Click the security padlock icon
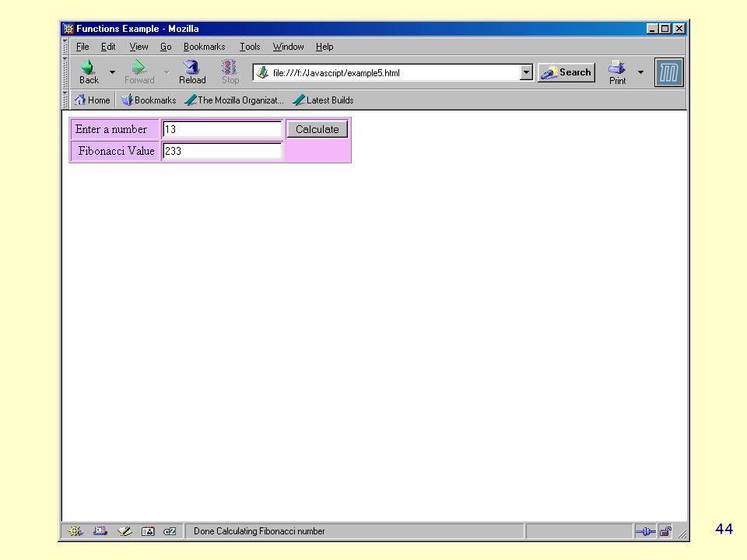This screenshot has height=560, width=747. click(665, 531)
